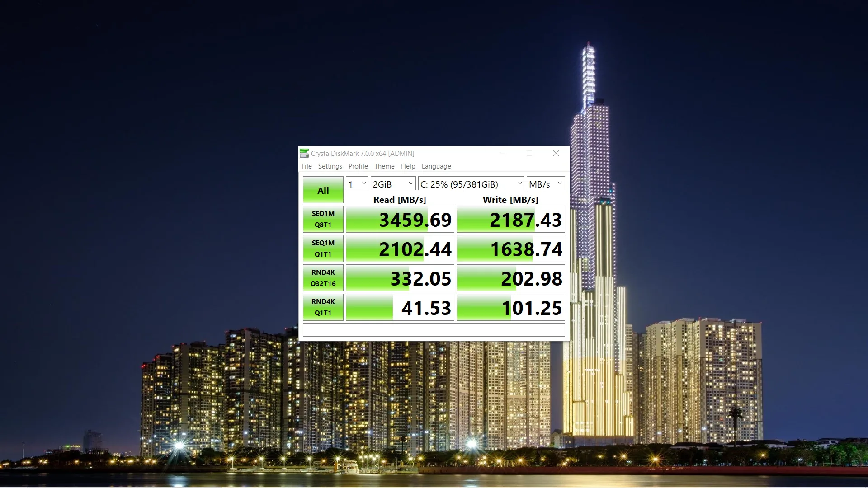
Task: Open the Theme menu
Action: [384, 166]
